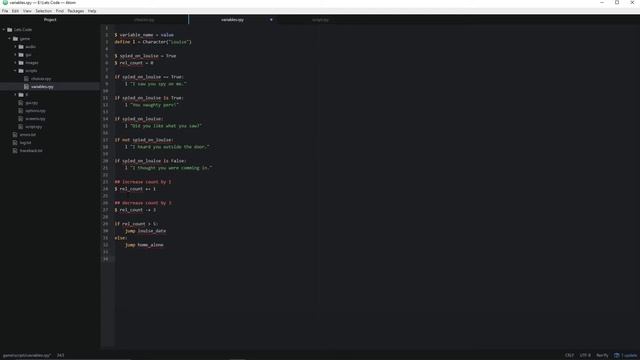
Task: Click the traceback.txt file icon
Action: (15, 151)
